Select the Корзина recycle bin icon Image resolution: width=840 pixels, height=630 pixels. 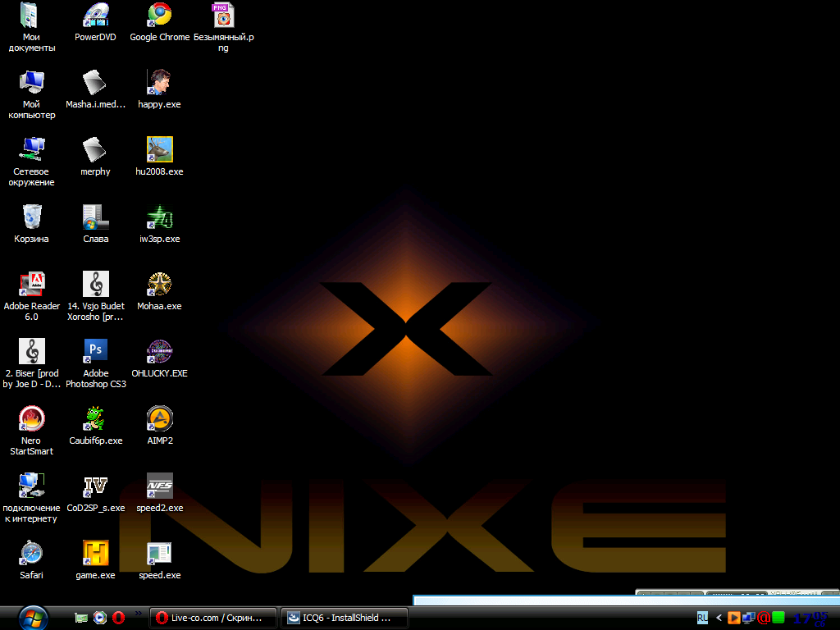31,217
